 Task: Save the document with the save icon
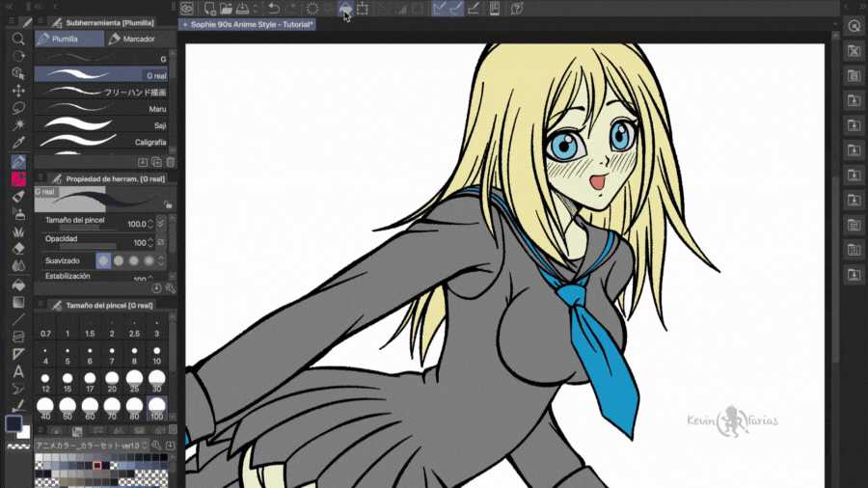point(242,9)
